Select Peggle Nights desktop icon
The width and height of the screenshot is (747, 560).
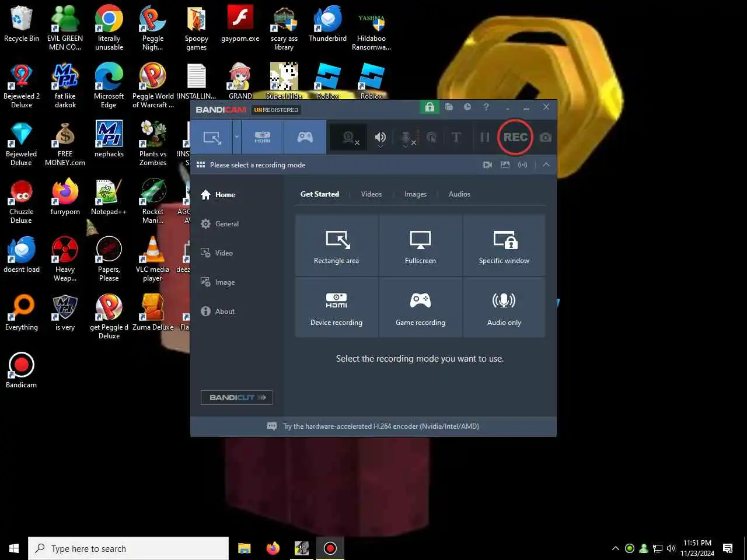[152, 28]
